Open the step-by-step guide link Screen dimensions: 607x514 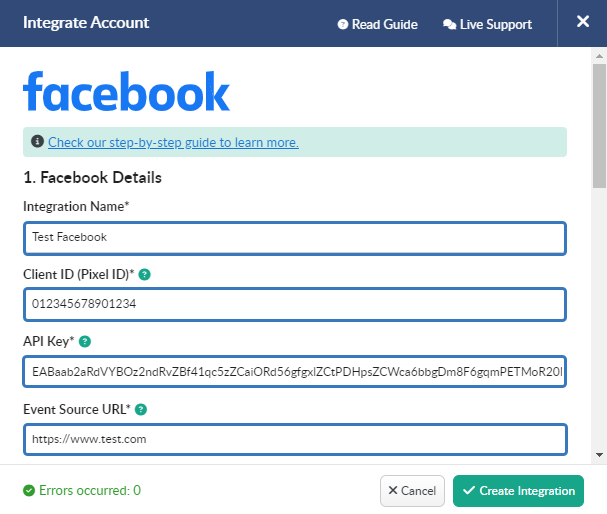coord(173,142)
